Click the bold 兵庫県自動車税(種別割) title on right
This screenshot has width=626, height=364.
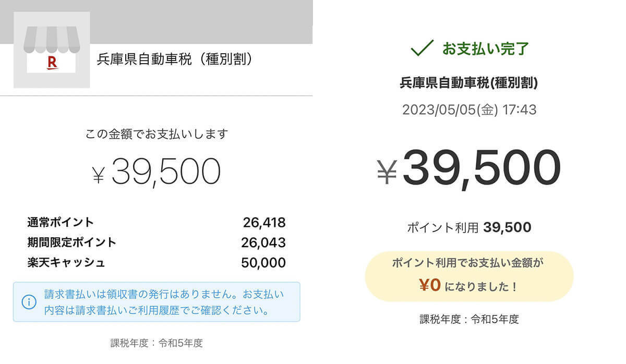[x=468, y=82]
